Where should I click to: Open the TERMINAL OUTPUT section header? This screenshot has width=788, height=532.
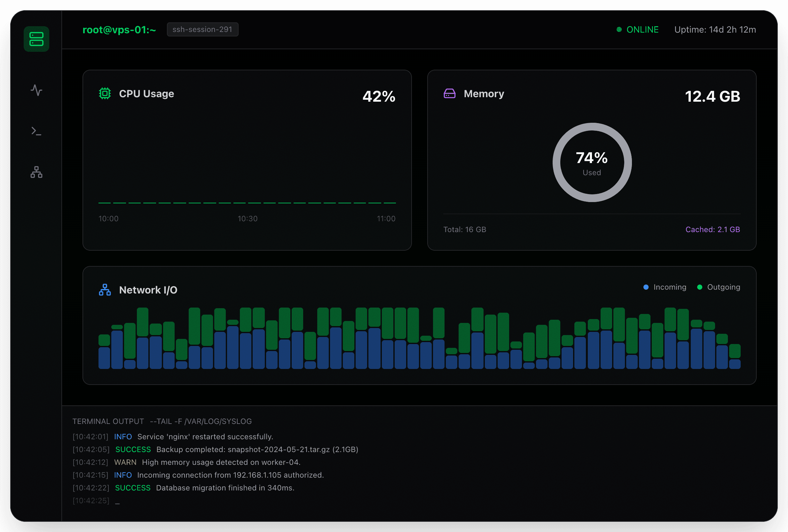click(x=108, y=421)
